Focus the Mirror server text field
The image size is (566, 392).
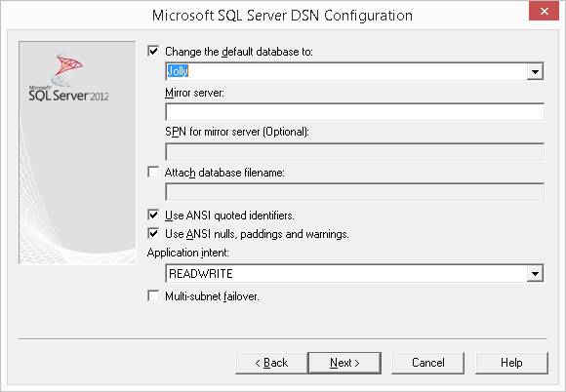354,112
